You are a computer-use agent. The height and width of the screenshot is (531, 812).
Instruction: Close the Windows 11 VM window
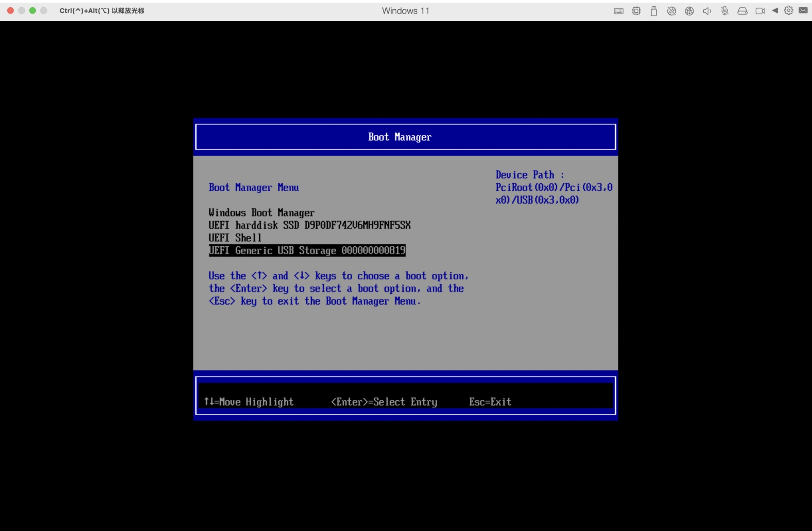coord(11,11)
